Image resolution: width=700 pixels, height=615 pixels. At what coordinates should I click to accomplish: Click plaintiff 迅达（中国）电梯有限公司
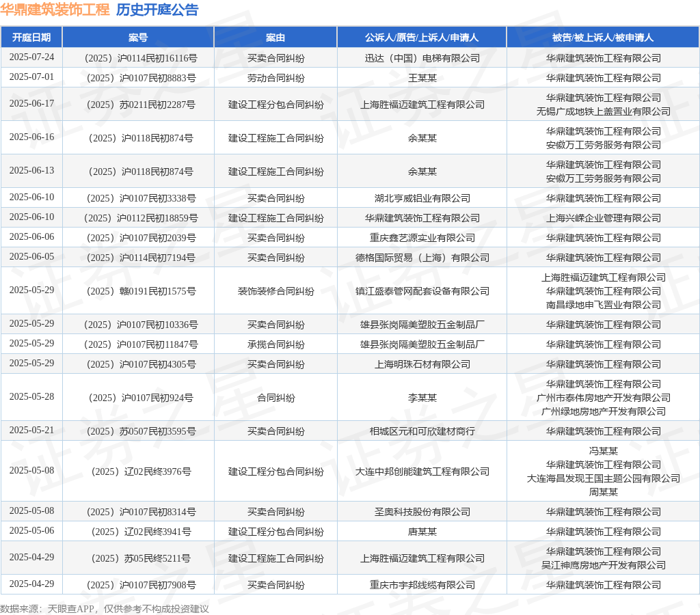point(422,58)
